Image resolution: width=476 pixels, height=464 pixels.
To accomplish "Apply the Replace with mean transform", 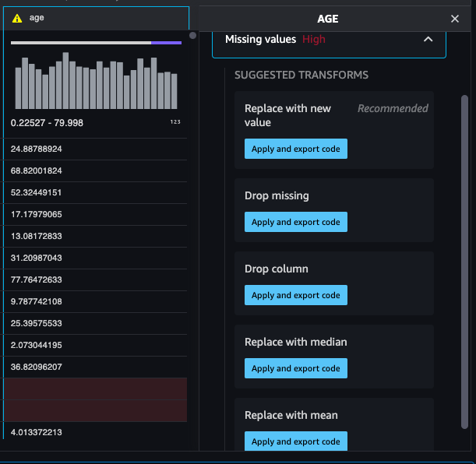I will coord(296,441).
